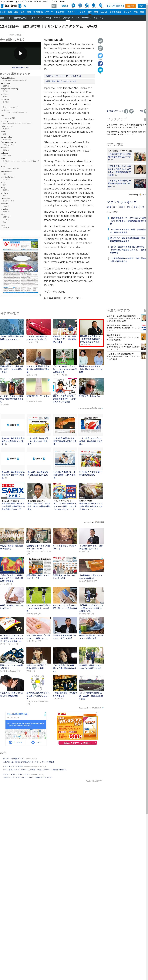Open the Mainichi Shimbun logo homepage
148x980 pixels.
[11, 6]
